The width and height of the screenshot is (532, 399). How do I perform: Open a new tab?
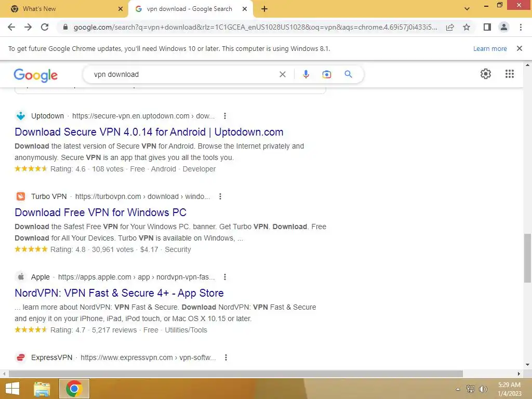[x=264, y=9]
